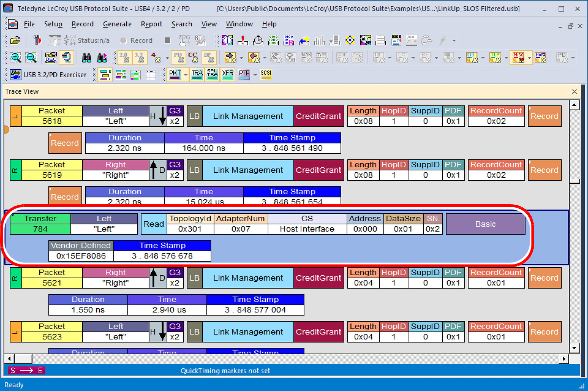Click the find next binoculars icon
This screenshot has height=391, width=588.
pyautogui.click(x=102, y=58)
